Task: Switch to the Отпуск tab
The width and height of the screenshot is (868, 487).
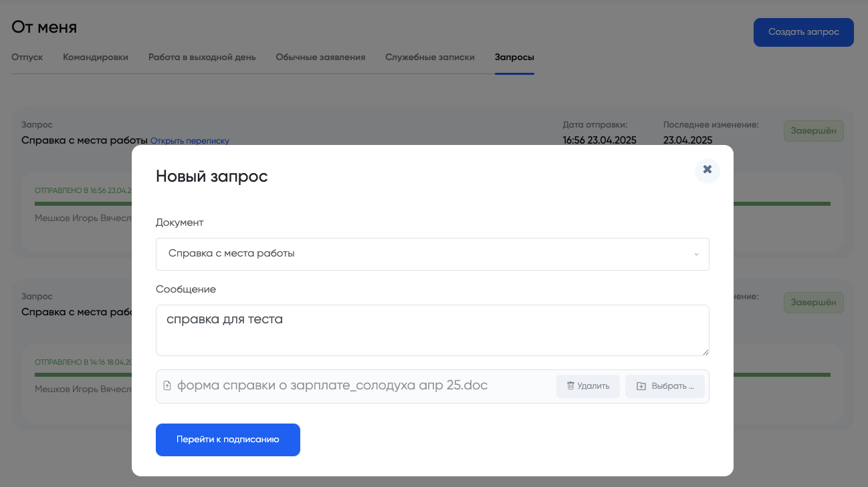Action: coord(27,57)
